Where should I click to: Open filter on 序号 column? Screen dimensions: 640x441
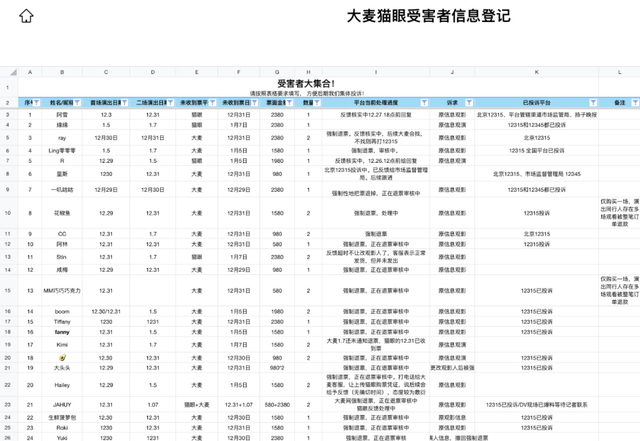pos(36,102)
